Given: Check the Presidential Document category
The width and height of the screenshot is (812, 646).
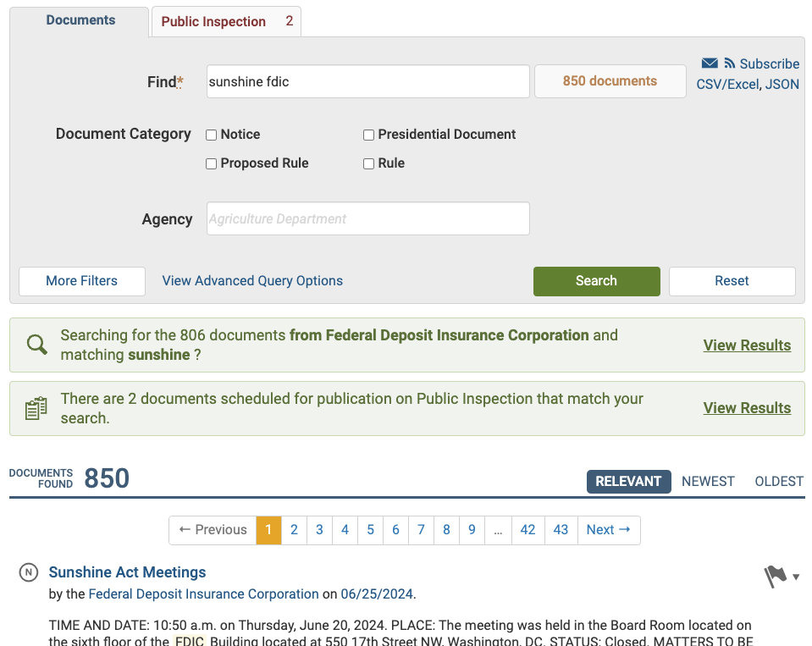Looking at the screenshot, I should 368,135.
